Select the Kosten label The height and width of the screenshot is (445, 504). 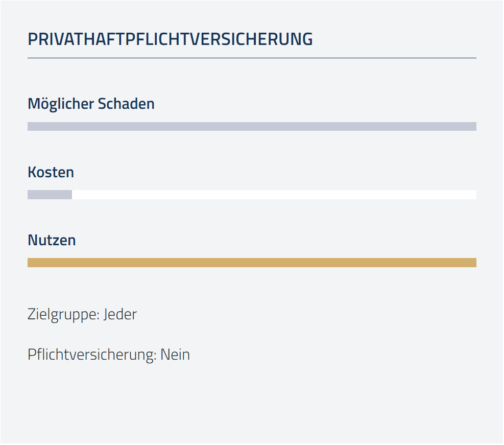[51, 172]
